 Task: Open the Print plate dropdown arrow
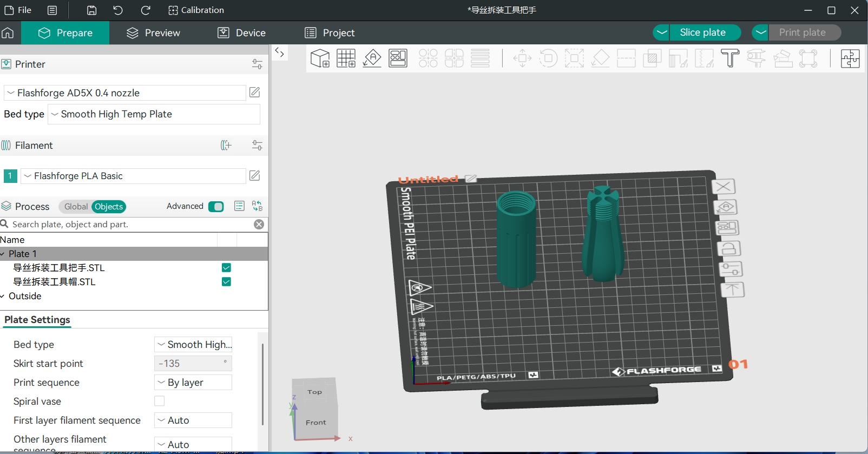coord(760,32)
